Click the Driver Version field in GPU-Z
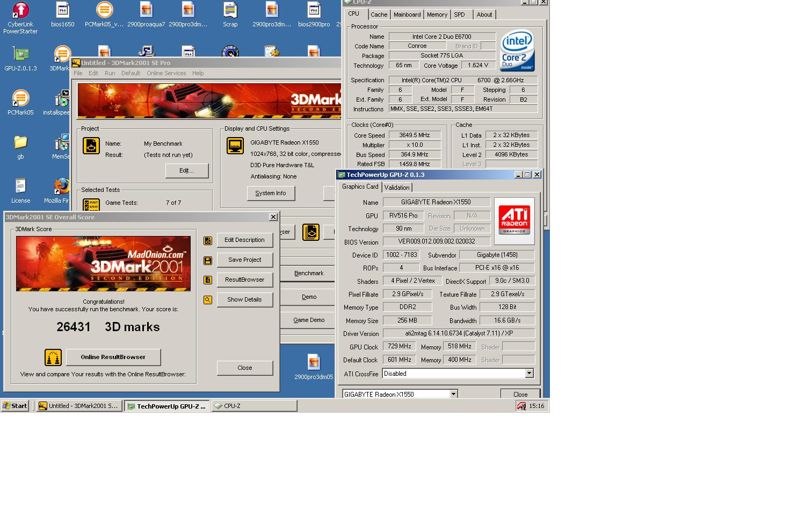Image resolution: width=812 pixels, height=508 pixels. tap(459, 334)
